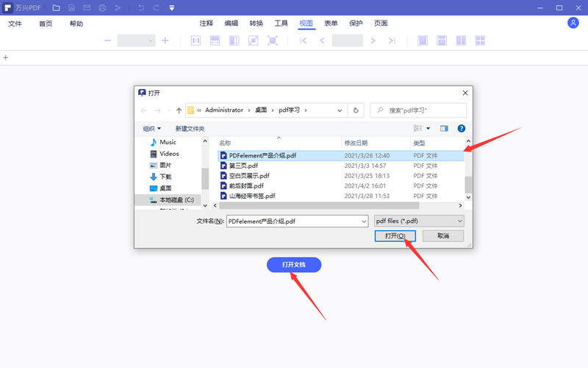This screenshot has width=588, height=368.
Task: Click the open-folder icon in the title bar
Action: coord(56,8)
